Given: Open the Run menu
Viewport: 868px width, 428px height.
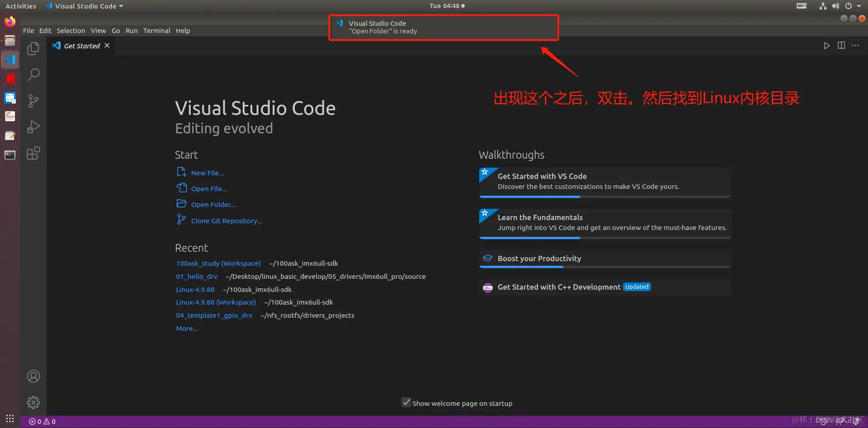Looking at the screenshot, I should [132, 31].
